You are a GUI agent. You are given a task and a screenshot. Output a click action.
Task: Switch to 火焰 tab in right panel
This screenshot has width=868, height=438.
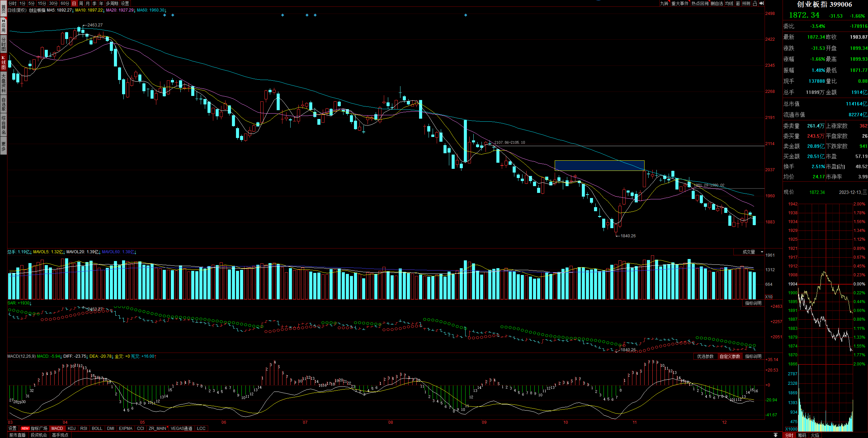(815, 435)
